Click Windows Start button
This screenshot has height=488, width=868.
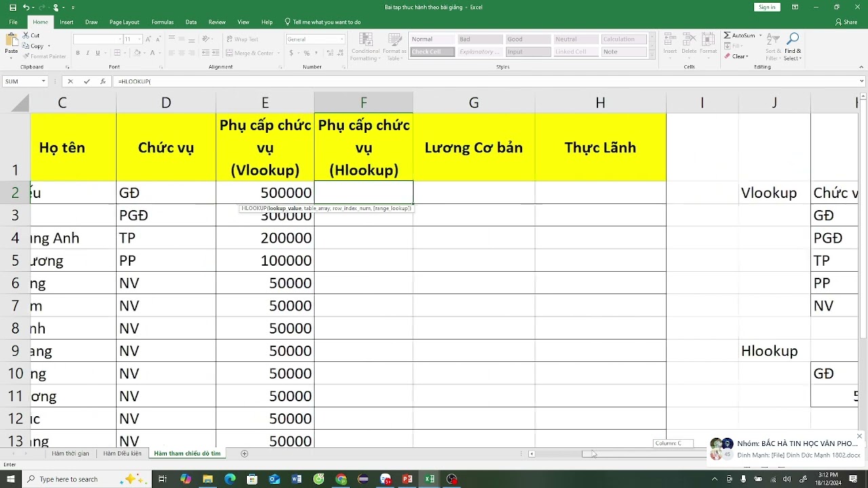tap(11, 479)
